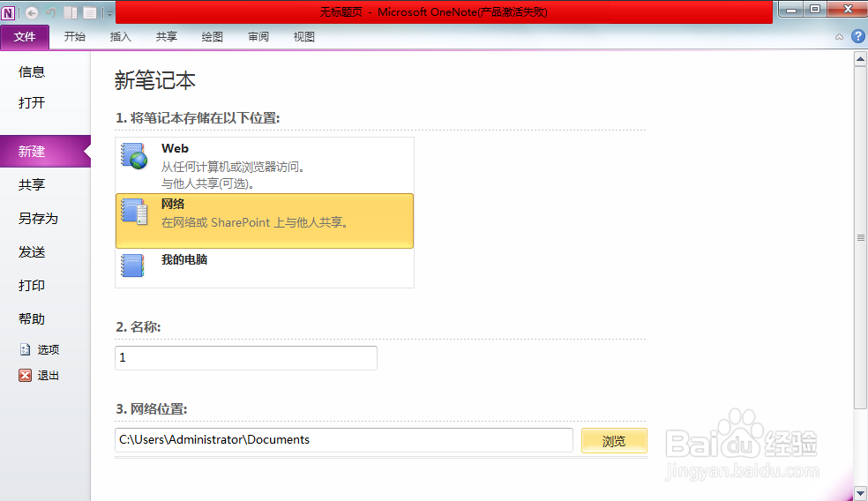Viewport: 868px width, 501px height.
Task: Restore down the OneNote window
Action: (x=815, y=10)
